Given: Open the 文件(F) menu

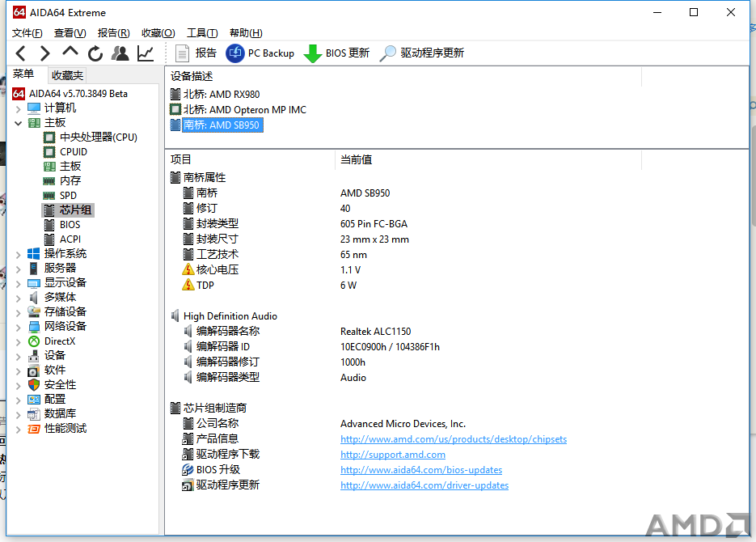Looking at the screenshot, I should 27,33.
